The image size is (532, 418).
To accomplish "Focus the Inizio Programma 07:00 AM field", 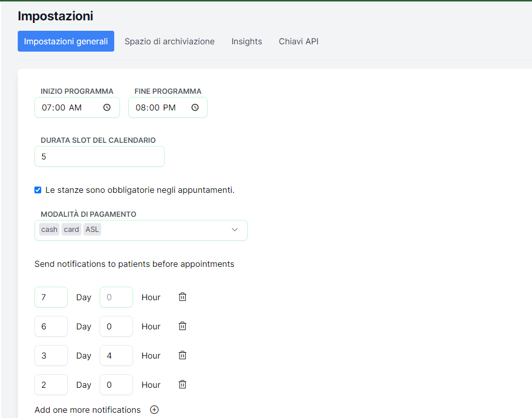I will [77, 107].
